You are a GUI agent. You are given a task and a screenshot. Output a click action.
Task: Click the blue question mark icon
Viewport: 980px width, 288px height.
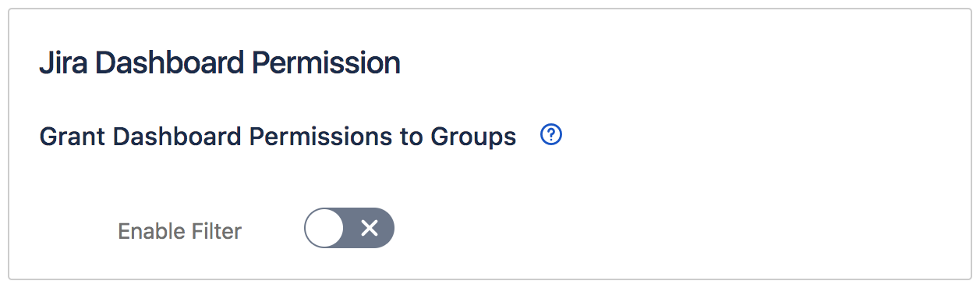click(x=551, y=136)
